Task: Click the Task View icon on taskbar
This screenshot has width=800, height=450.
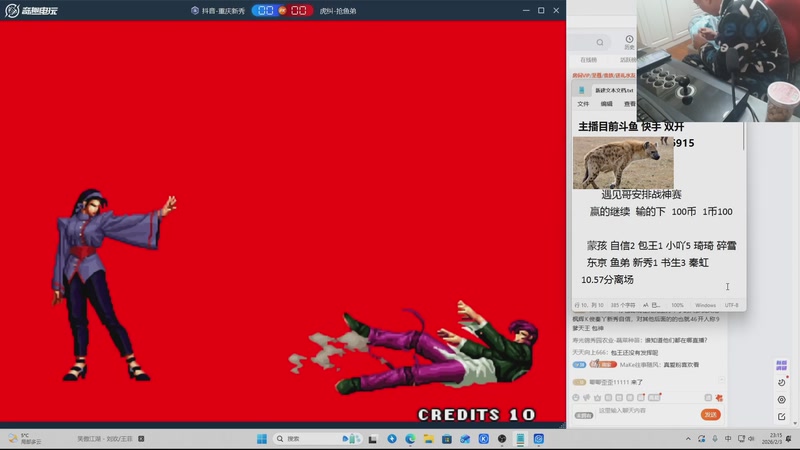Action: pos(373,439)
